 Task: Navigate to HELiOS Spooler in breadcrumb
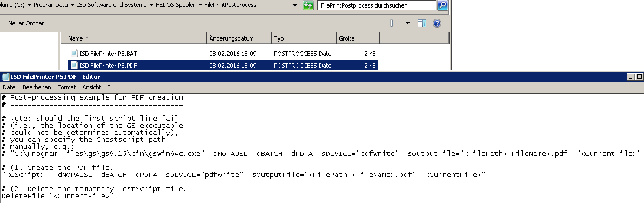[x=176, y=5]
